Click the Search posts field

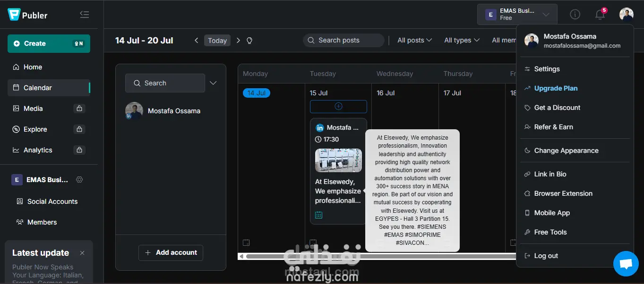coord(343,40)
